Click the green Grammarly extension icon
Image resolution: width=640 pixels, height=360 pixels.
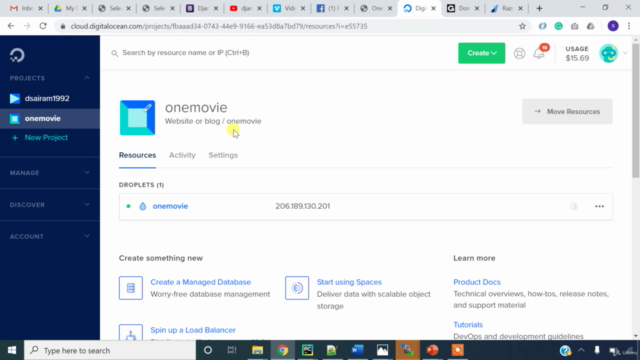tap(558, 26)
